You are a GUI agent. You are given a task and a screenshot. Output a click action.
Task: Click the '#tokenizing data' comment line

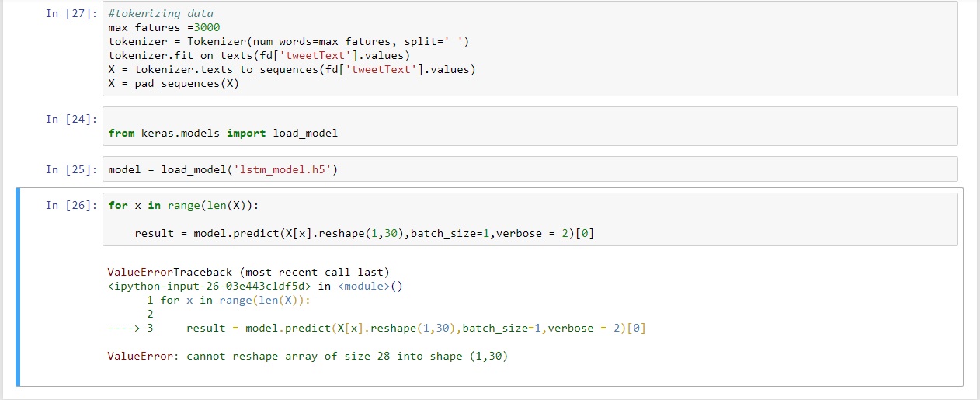(161, 13)
